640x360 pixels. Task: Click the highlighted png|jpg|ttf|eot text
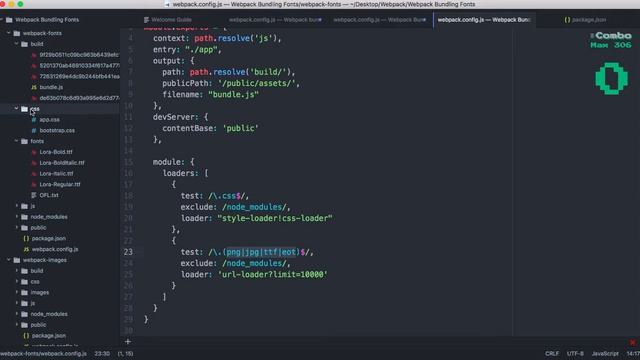pos(261,252)
